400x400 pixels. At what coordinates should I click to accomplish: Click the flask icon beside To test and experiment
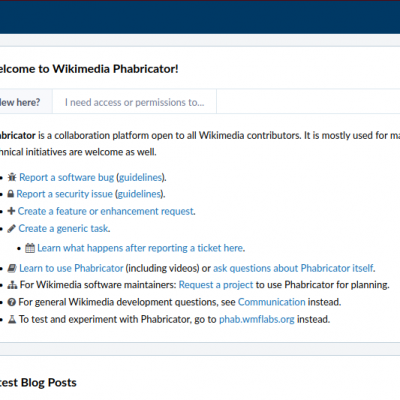(12, 319)
